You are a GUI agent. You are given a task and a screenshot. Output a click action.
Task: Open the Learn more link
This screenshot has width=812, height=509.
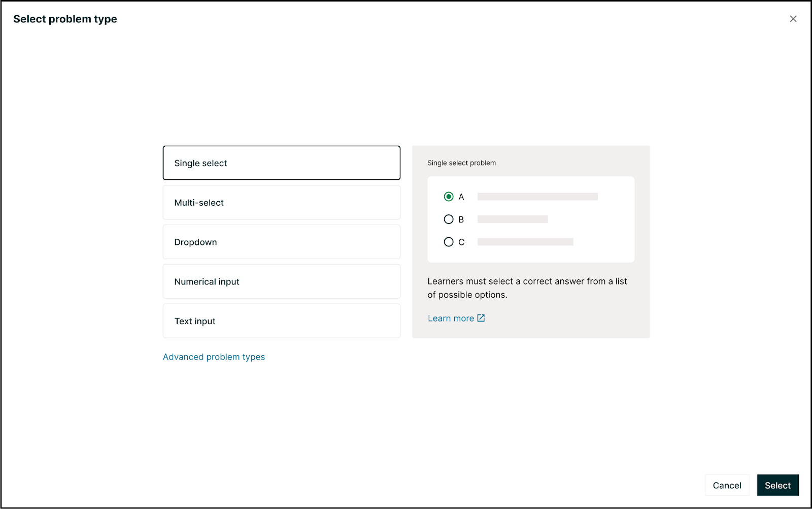click(451, 319)
